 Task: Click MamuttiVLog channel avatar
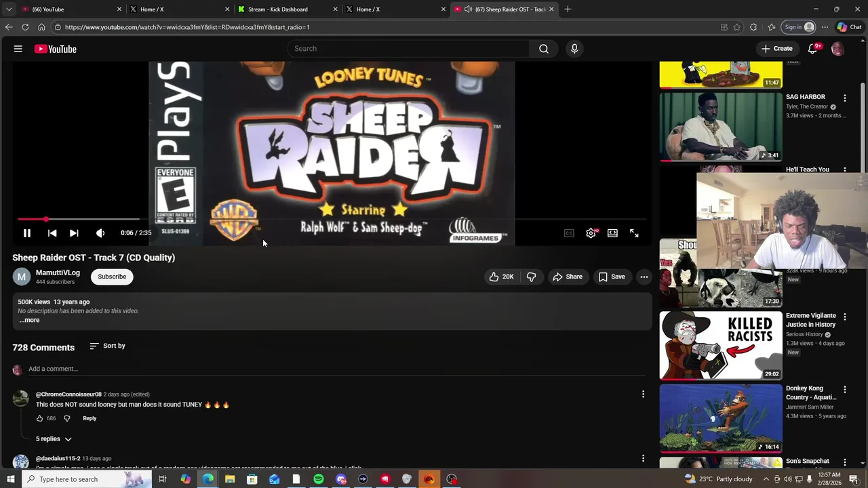pos(22,277)
